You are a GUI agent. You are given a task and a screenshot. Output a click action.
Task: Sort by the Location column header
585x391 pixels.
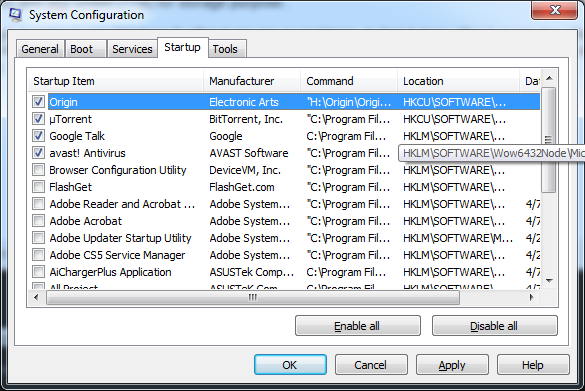click(459, 81)
